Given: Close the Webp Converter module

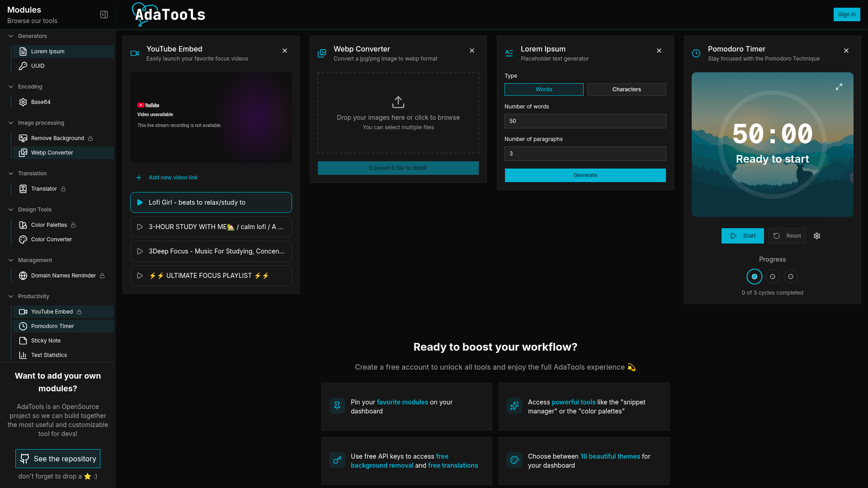Looking at the screenshot, I should 472,51.
